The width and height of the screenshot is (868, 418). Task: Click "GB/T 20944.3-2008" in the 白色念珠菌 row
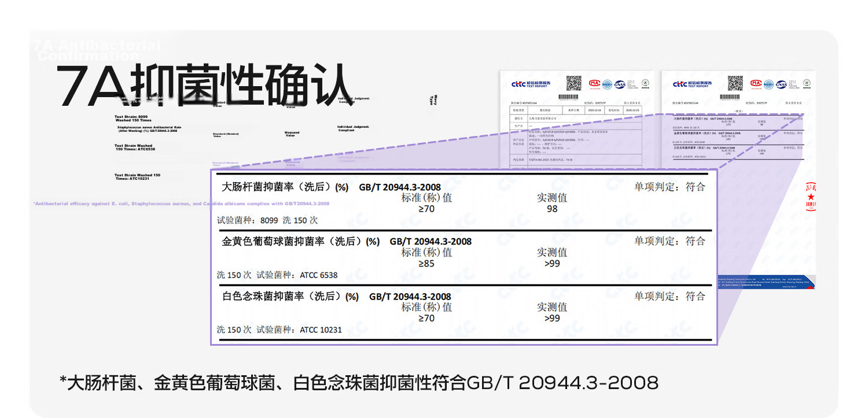[x=410, y=297]
